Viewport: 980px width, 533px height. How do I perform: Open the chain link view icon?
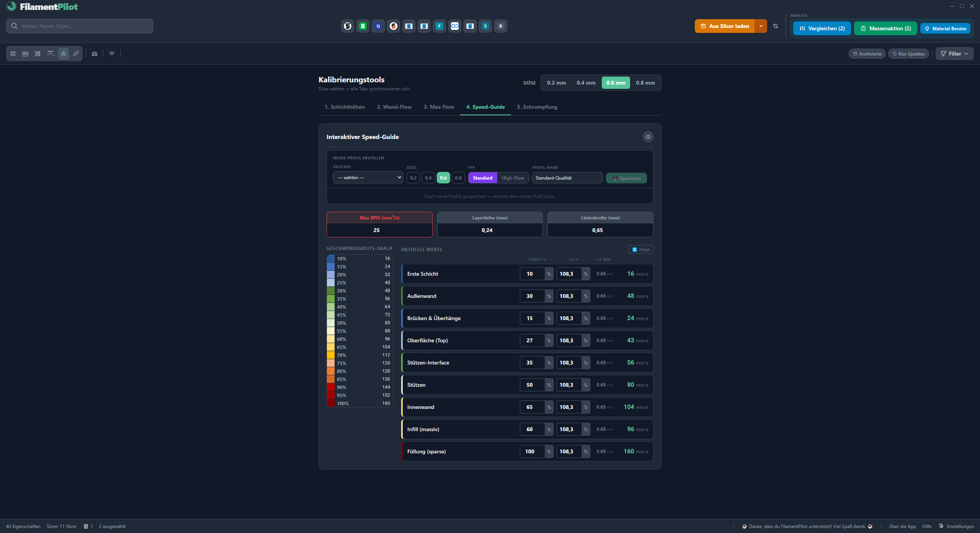(76, 54)
